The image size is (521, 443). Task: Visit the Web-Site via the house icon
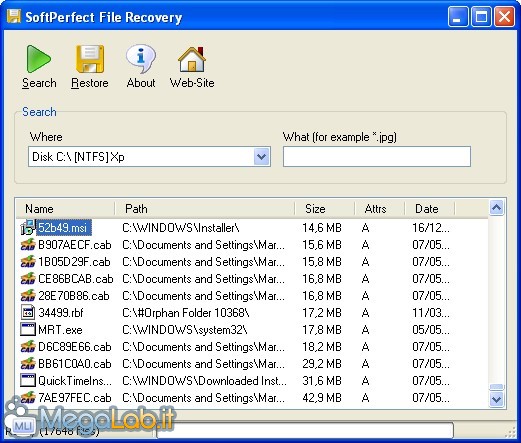point(192,59)
